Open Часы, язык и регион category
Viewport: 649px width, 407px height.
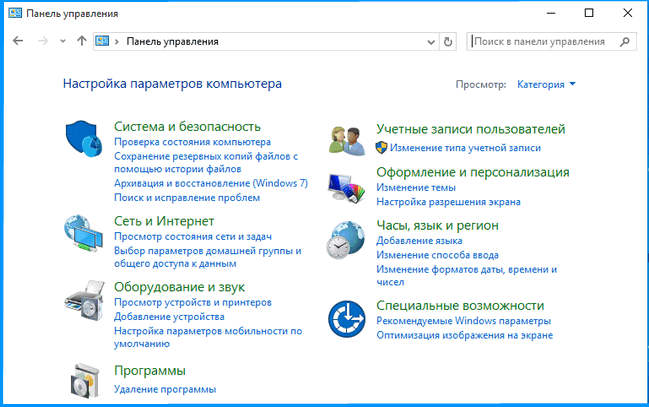coord(437,225)
